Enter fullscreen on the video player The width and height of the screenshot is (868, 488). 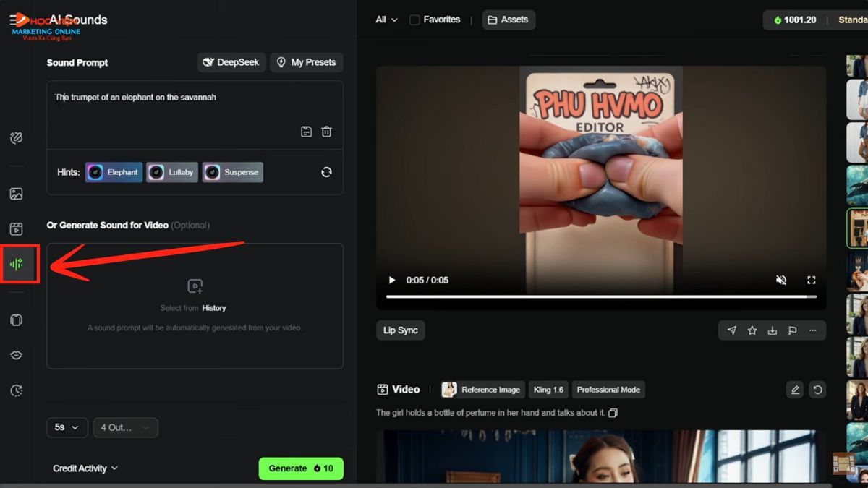tap(812, 280)
